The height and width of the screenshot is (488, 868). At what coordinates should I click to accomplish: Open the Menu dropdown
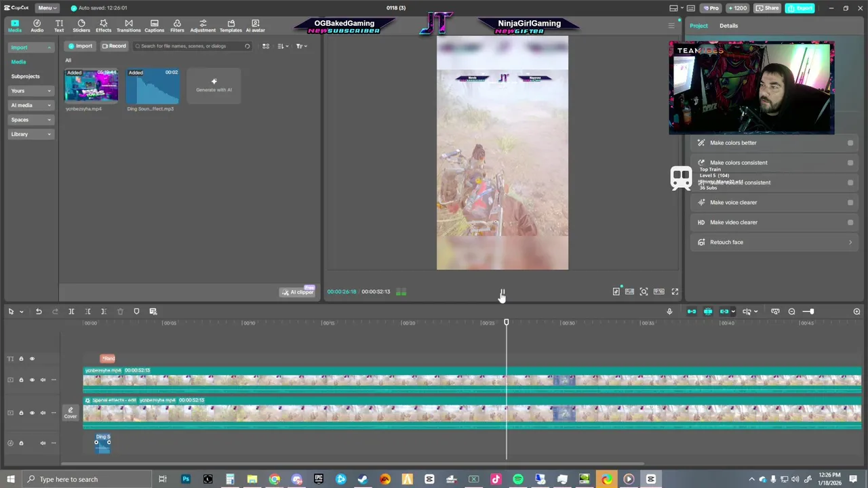tap(46, 8)
